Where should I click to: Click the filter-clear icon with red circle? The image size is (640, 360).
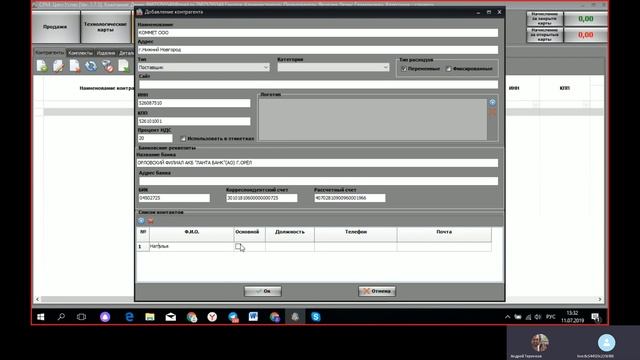point(107,66)
